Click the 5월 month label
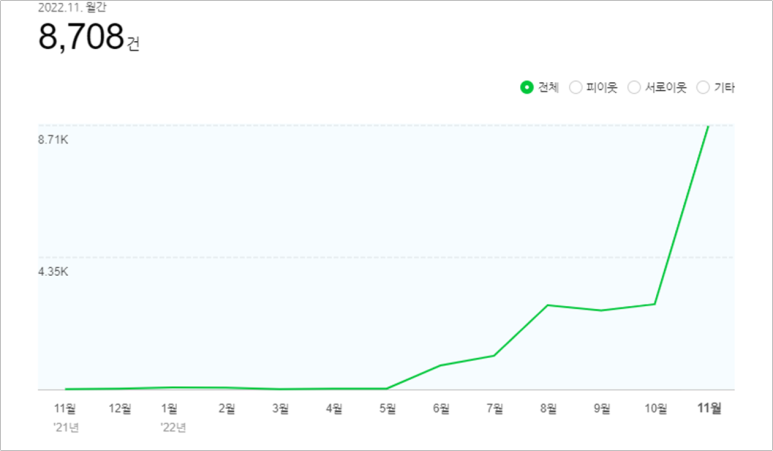Screen dimensions: 773x451 click(387, 409)
